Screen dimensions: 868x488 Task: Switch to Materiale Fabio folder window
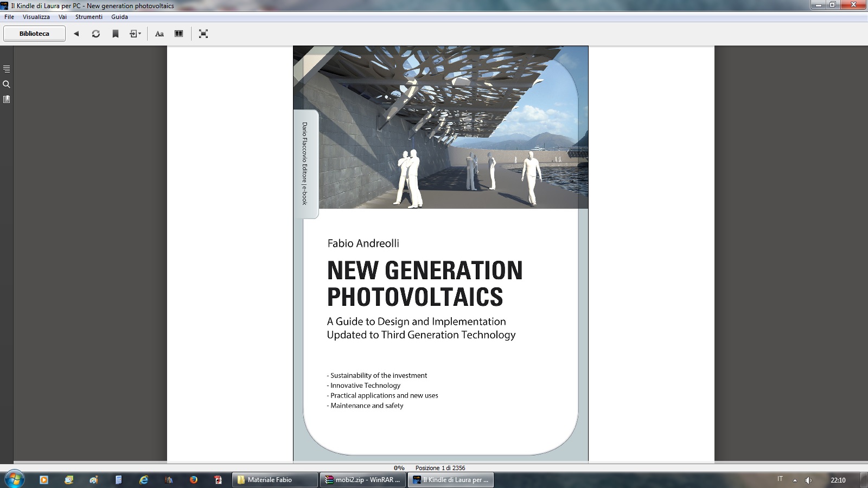point(276,480)
